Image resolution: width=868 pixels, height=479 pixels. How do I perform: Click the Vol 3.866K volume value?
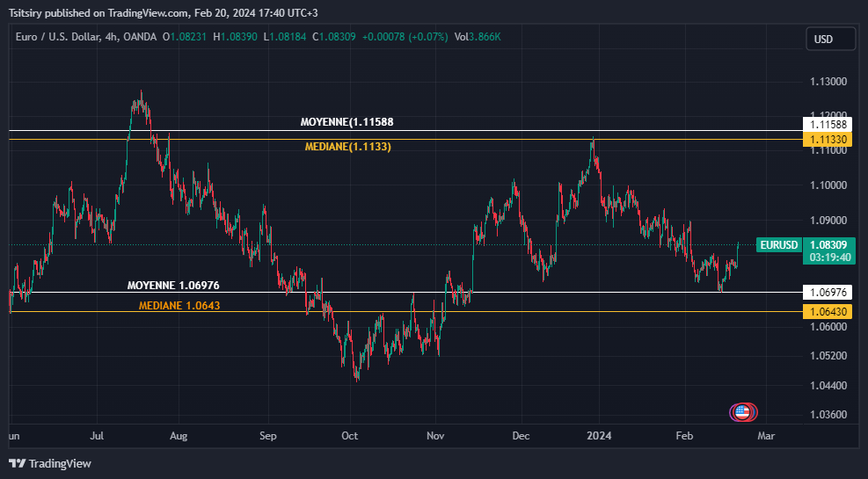pyautogui.click(x=478, y=37)
